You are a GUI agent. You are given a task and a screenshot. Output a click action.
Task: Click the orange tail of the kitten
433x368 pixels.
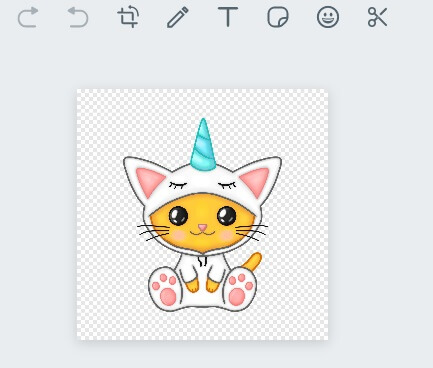253,261
